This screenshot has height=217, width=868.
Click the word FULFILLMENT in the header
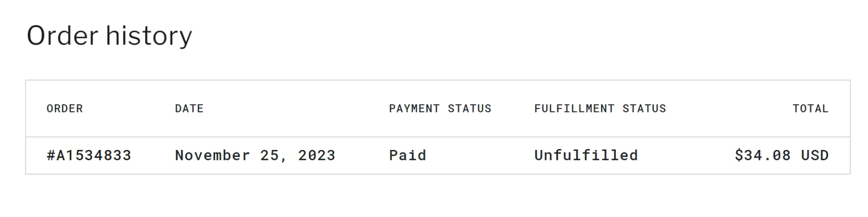(x=574, y=108)
